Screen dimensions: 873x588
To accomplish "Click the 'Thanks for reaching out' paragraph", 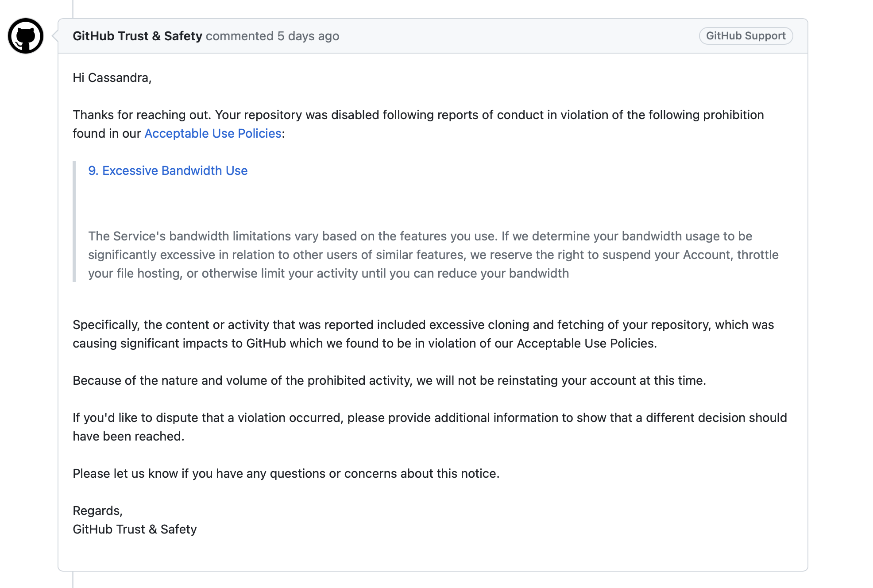I will pyautogui.click(x=418, y=115).
